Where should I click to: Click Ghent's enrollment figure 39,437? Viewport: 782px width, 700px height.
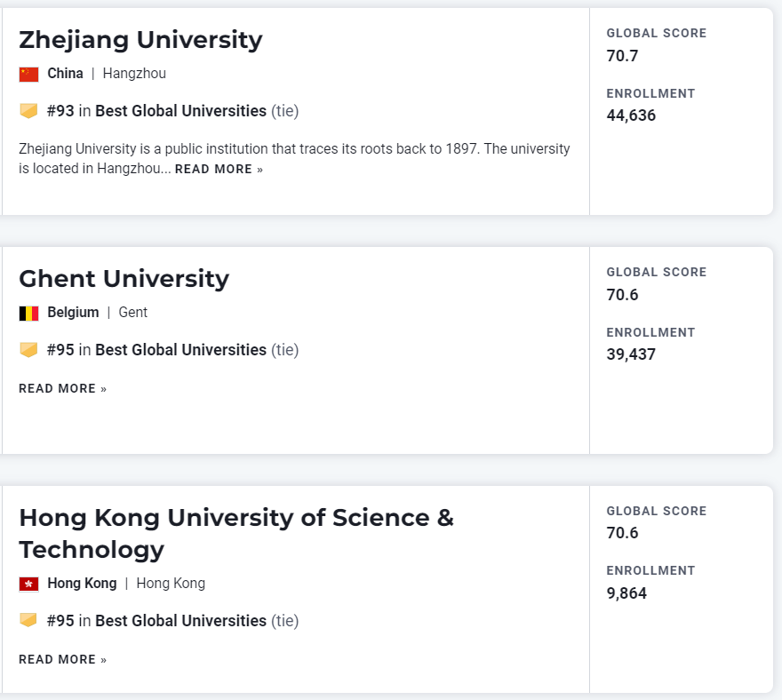(x=631, y=354)
